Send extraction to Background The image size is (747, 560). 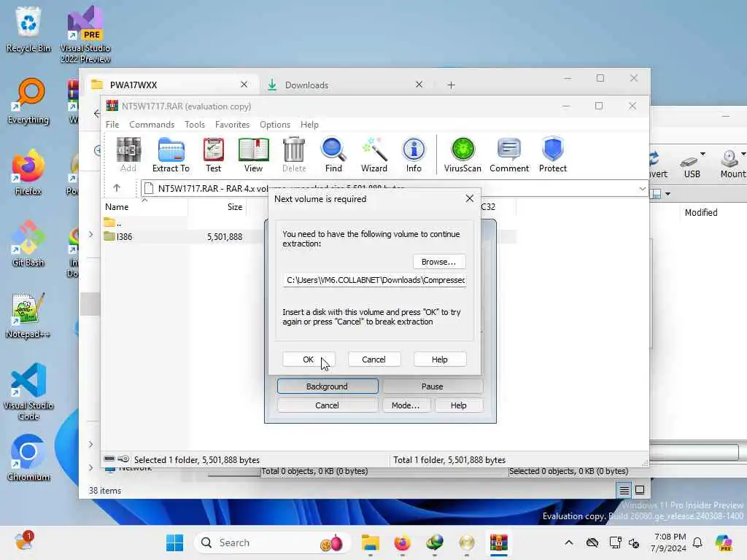328,386
